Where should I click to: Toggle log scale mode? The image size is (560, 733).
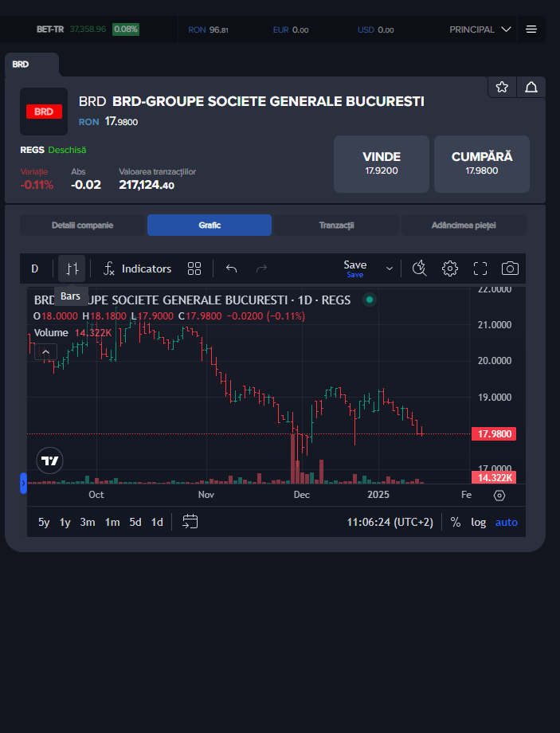[x=478, y=522]
